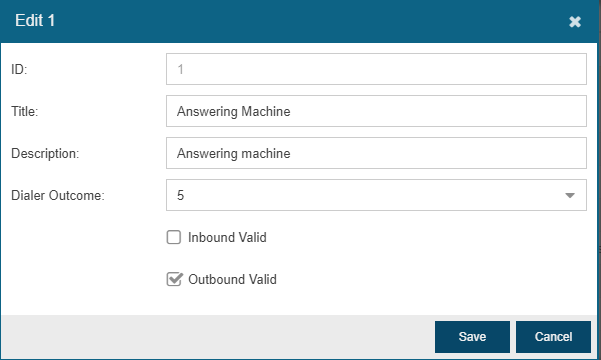Close the Edit 1 dialog with the X icon
The height and width of the screenshot is (360, 601).
pyautogui.click(x=575, y=22)
